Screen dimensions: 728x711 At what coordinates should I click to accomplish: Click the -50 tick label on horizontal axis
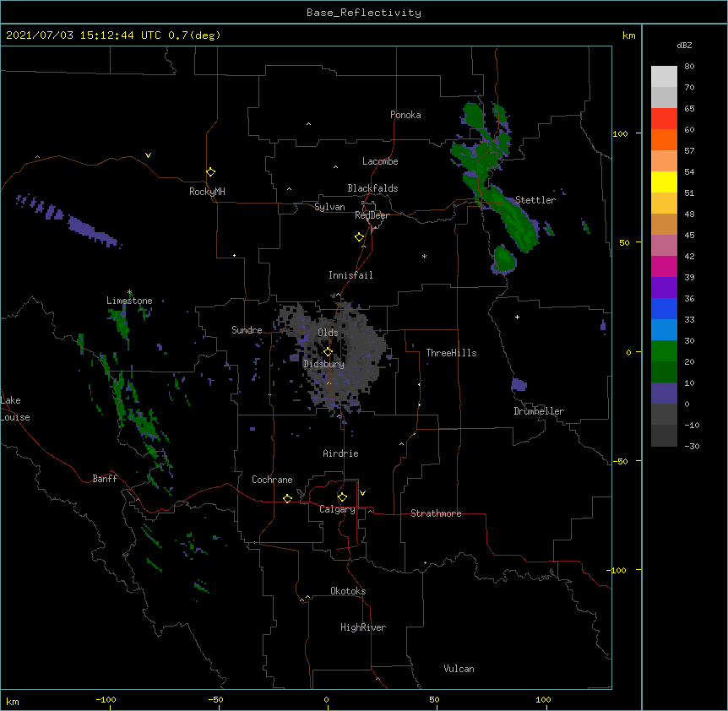(x=215, y=699)
